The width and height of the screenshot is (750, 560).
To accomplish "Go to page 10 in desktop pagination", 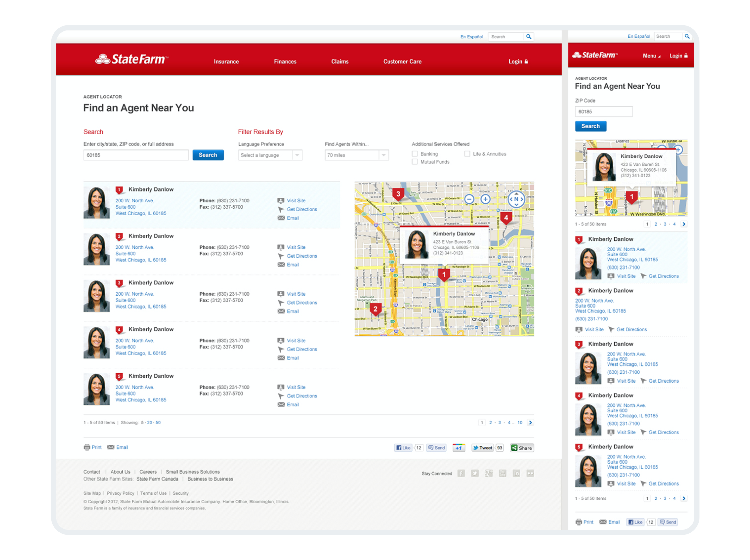I will (520, 423).
